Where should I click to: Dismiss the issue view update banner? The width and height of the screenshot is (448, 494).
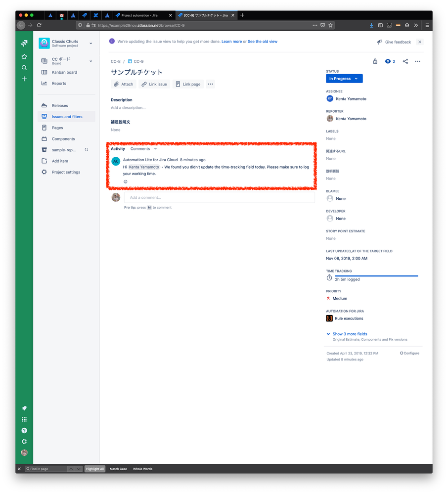click(x=420, y=42)
